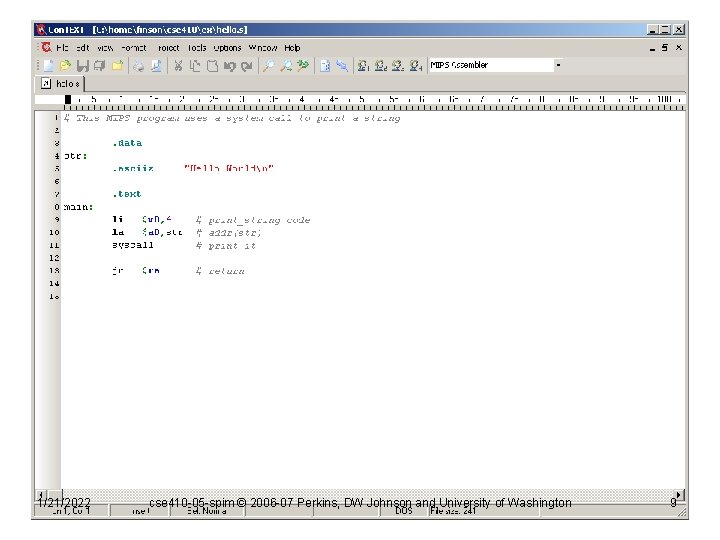Run user command 2 from the toolbar
This screenshot has height=540, width=720.
pos(381,66)
